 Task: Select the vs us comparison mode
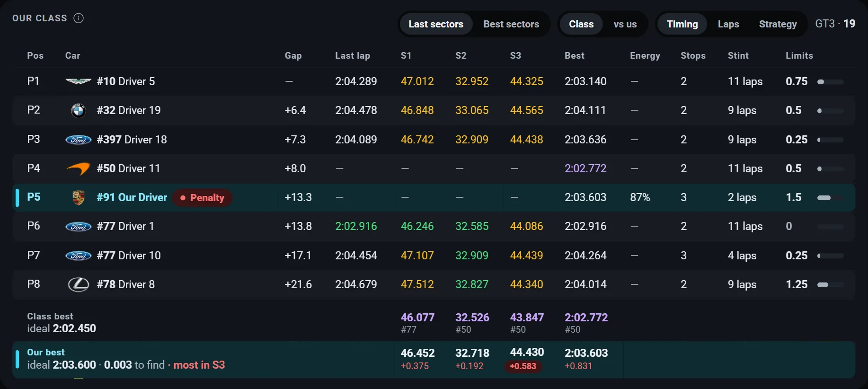pos(625,24)
